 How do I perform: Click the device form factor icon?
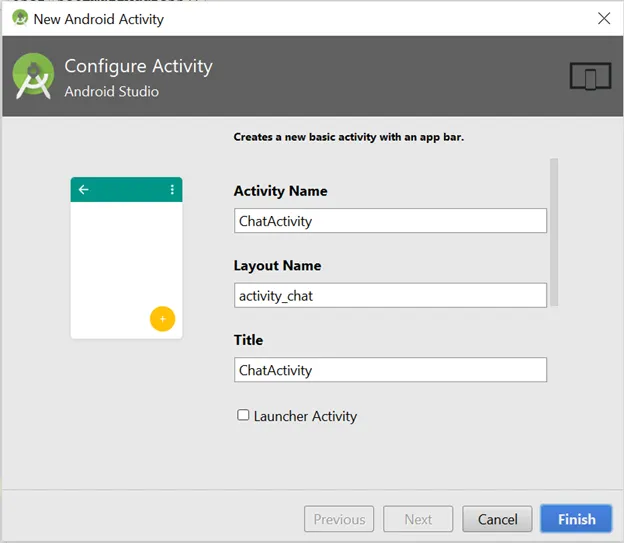coord(591,76)
